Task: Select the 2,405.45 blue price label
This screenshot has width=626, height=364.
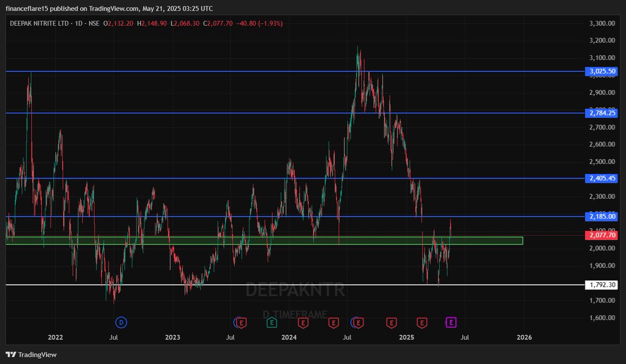Action: (603, 178)
